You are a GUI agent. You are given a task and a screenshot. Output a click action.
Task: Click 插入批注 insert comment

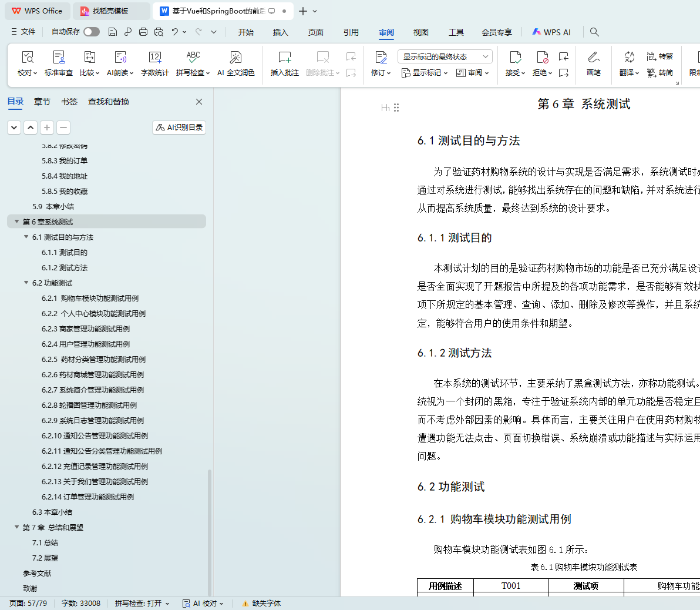click(x=284, y=63)
